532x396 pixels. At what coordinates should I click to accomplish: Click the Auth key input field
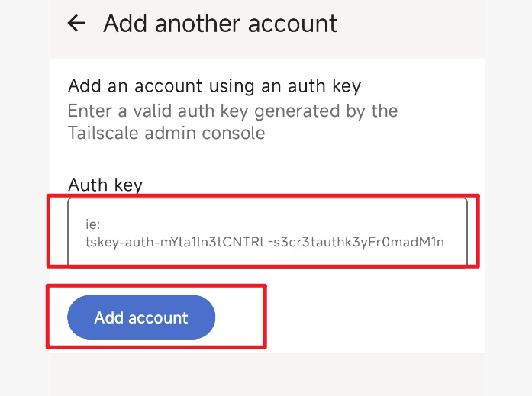click(266, 232)
